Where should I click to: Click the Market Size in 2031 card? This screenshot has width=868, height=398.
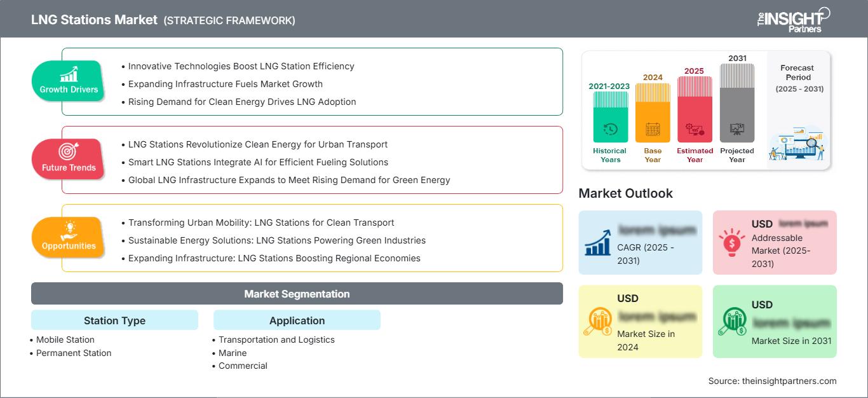click(775, 322)
